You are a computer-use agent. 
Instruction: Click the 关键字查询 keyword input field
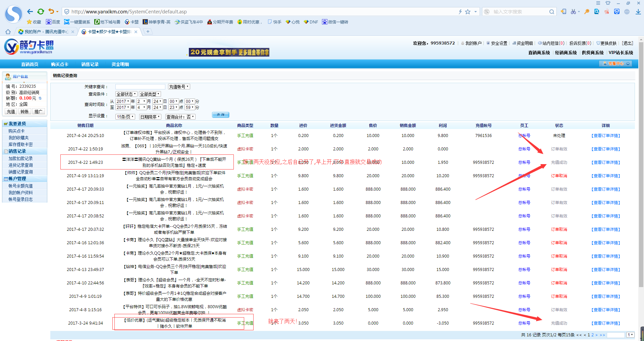click(140, 87)
